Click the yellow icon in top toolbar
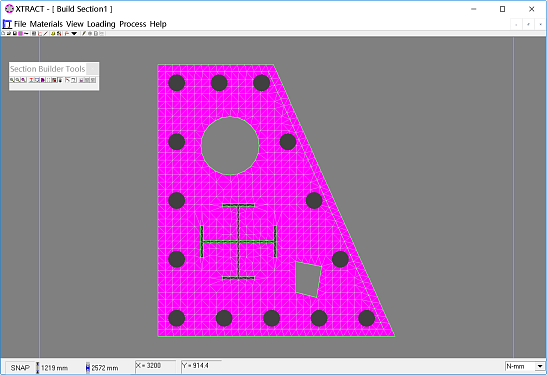 [53, 33]
